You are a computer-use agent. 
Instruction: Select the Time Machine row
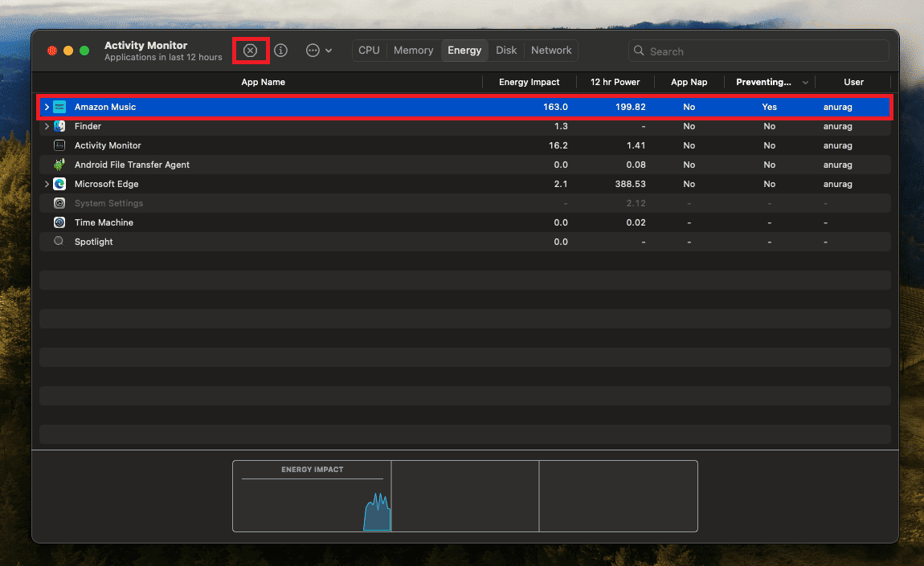pos(465,222)
